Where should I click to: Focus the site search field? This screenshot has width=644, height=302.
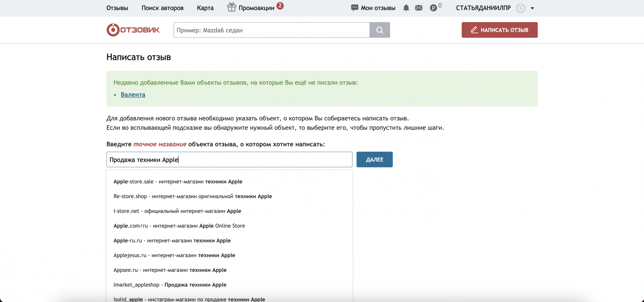272,30
